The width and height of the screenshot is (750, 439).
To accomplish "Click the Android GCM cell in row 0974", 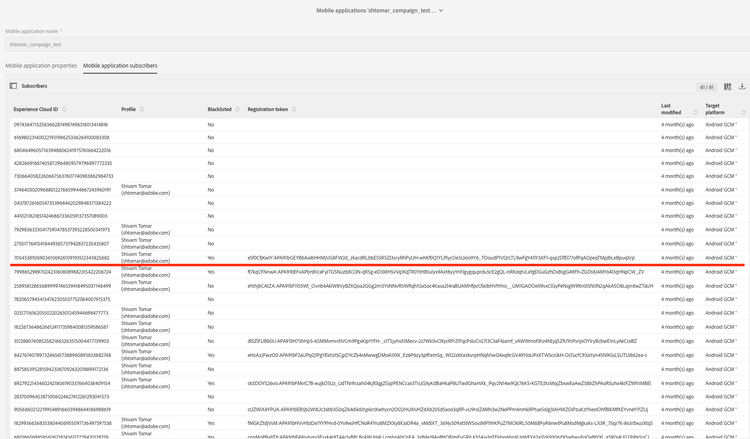I will (721, 125).
